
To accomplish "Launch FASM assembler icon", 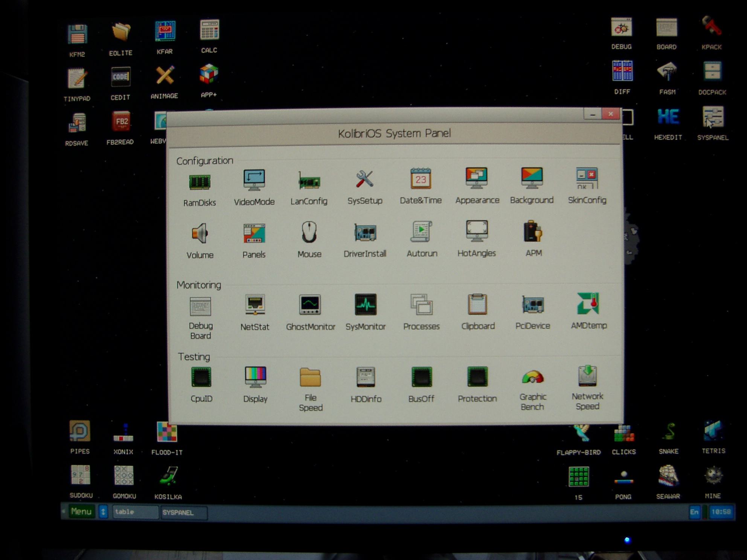I will pos(667,72).
